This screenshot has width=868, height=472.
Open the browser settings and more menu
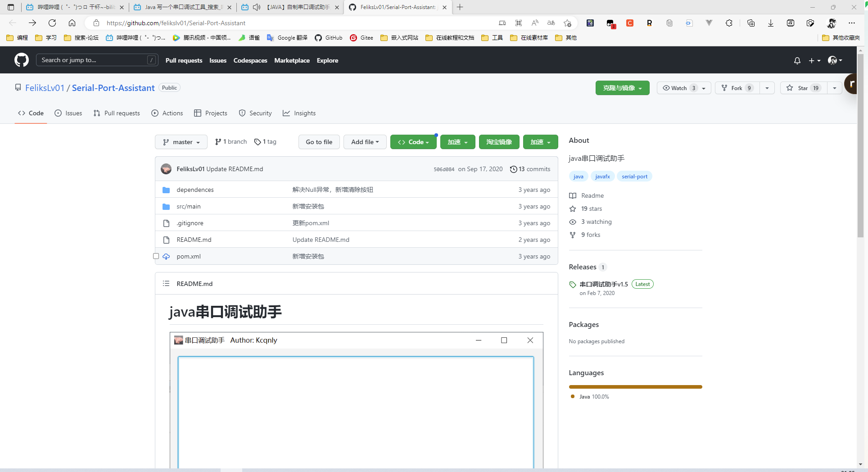tap(851, 23)
